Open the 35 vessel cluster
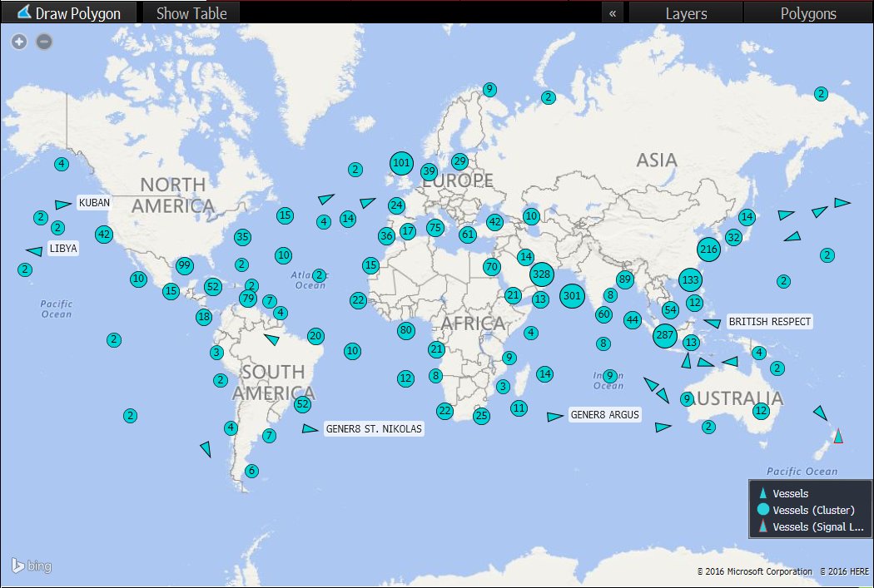874x588 pixels. [242, 237]
